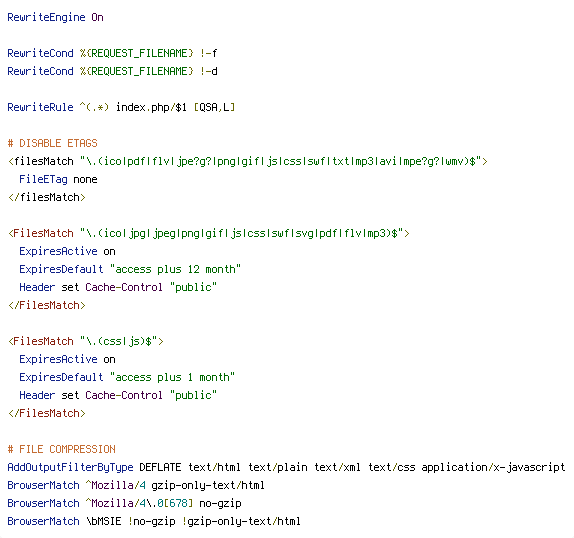Click the RewriteCond line ending in !-d
Screen dimensions: 574x538
[112, 71]
